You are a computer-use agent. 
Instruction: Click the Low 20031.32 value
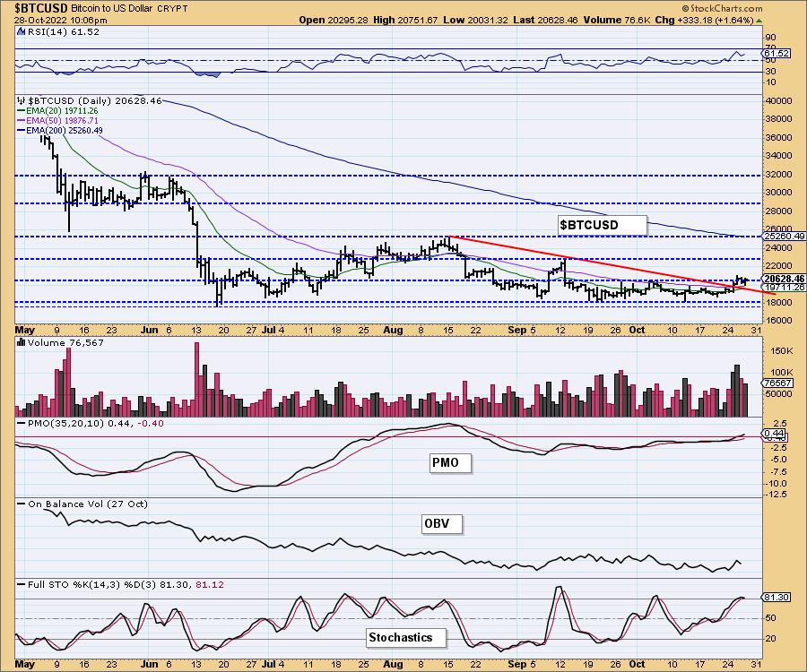[x=475, y=20]
